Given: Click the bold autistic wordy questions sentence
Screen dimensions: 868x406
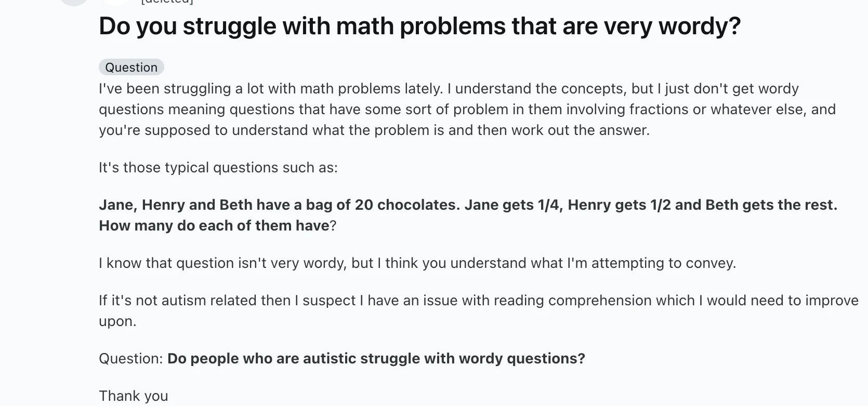Looking at the screenshot, I should [x=376, y=359].
